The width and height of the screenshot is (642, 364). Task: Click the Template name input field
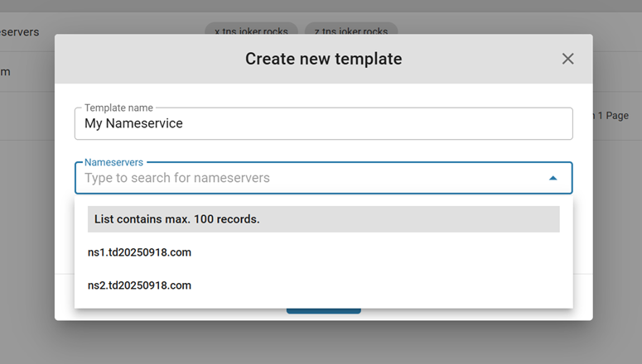point(323,123)
